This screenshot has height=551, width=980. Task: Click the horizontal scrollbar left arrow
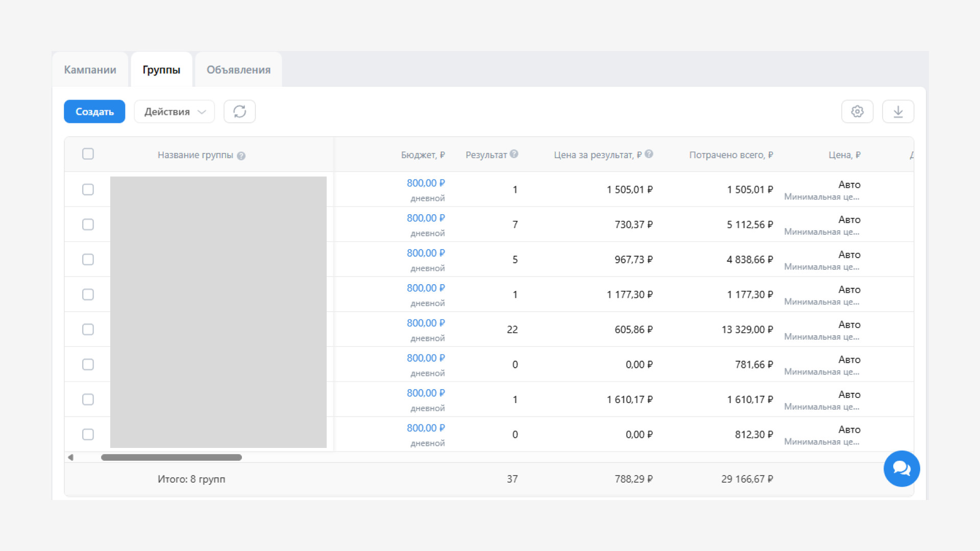point(71,457)
